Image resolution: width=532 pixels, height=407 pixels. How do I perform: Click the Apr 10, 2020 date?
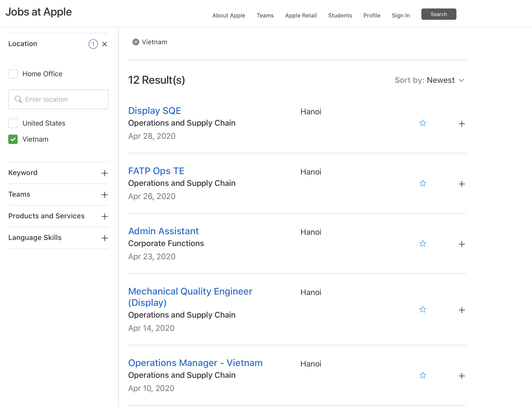pyautogui.click(x=151, y=388)
